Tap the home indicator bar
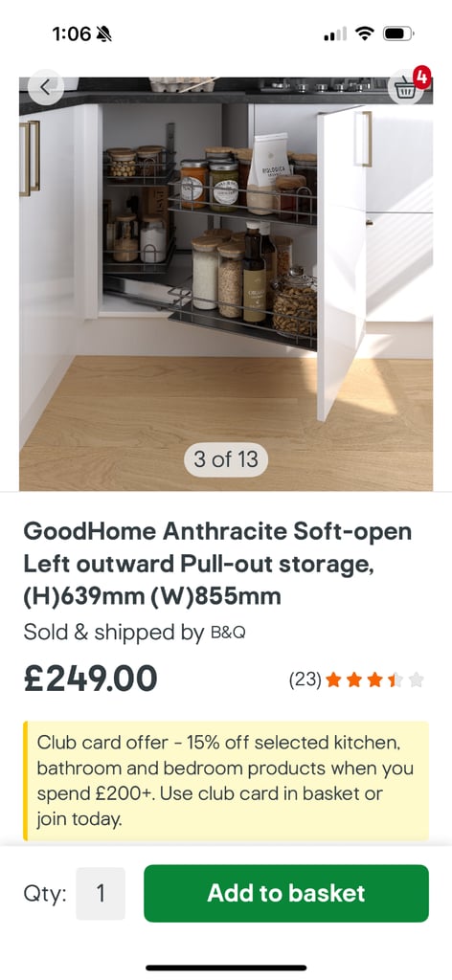 click(x=226, y=968)
